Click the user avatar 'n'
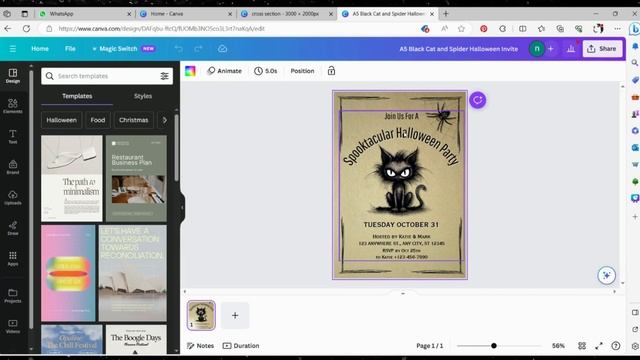The image size is (640, 360). pos(537,49)
